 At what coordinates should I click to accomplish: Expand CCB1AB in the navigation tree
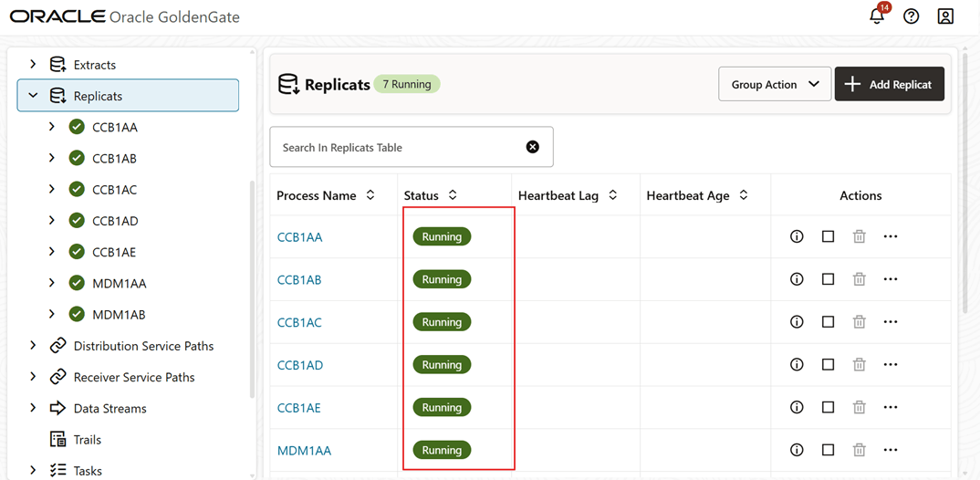point(52,158)
